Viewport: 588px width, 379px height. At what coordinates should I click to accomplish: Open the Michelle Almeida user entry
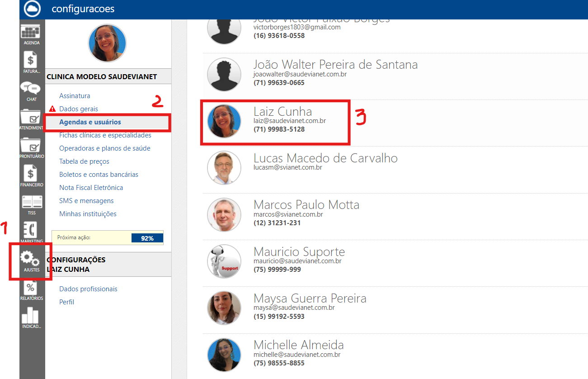tap(395, 356)
